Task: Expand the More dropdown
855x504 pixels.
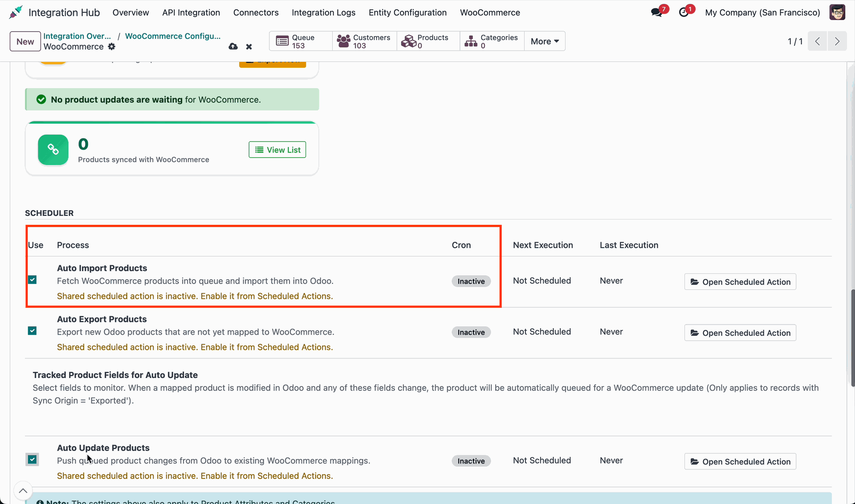Action: coord(545,41)
